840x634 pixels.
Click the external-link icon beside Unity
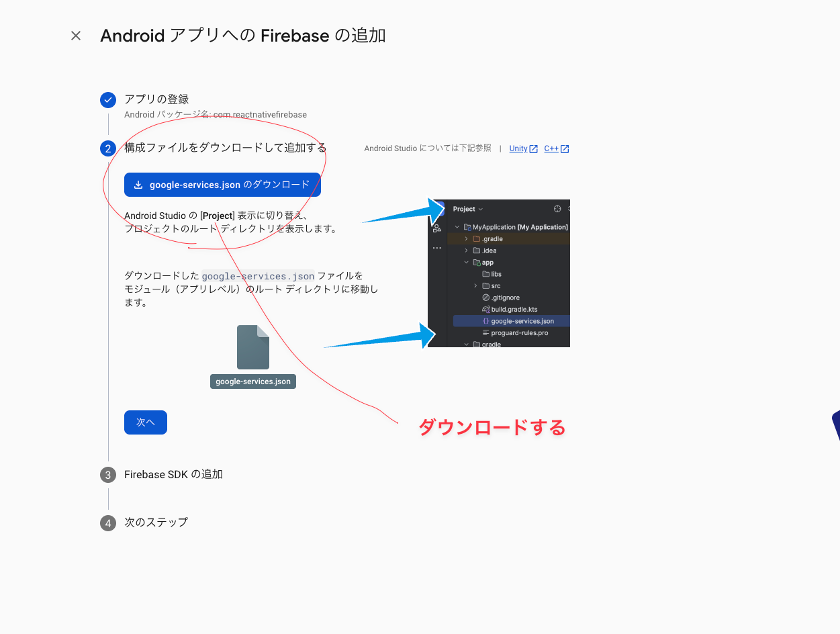pyautogui.click(x=534, y=149)
